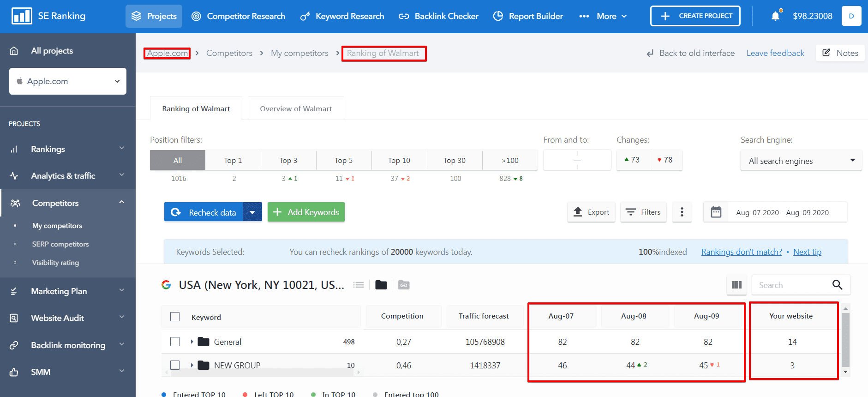Viewport: 868px width, 397px height.
Task: Toggle the select-all Keyword checkbox
Action: [x=175, y=317]
